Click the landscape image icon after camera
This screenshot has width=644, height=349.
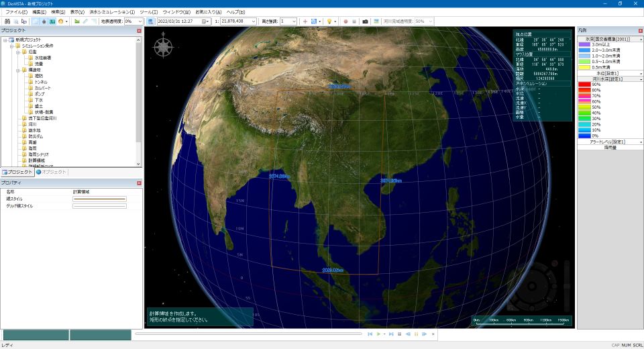376,21
